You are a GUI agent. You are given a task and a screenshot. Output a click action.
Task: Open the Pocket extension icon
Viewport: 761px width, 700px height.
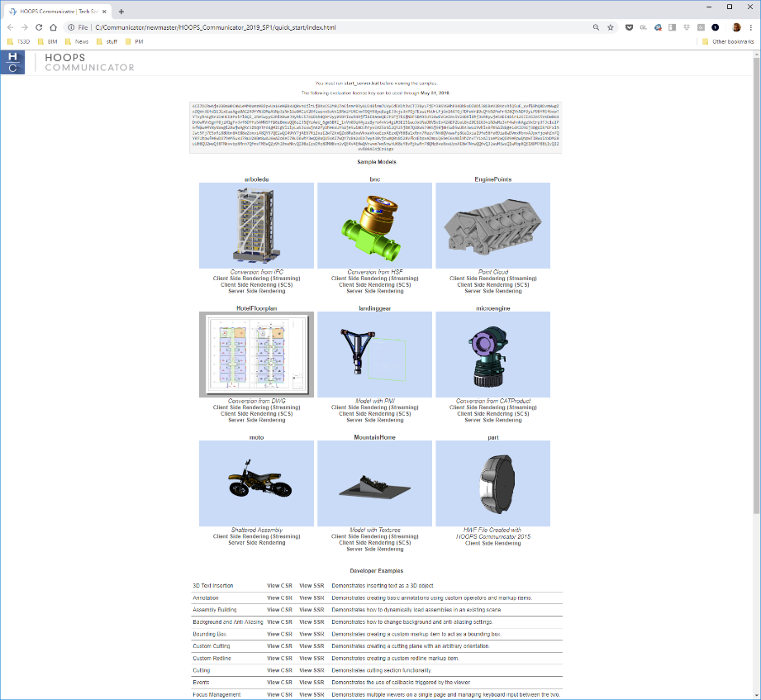630,26
